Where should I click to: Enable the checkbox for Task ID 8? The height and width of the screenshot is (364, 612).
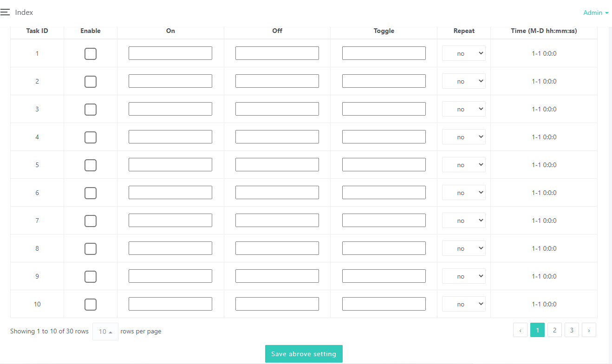point(91,249)
